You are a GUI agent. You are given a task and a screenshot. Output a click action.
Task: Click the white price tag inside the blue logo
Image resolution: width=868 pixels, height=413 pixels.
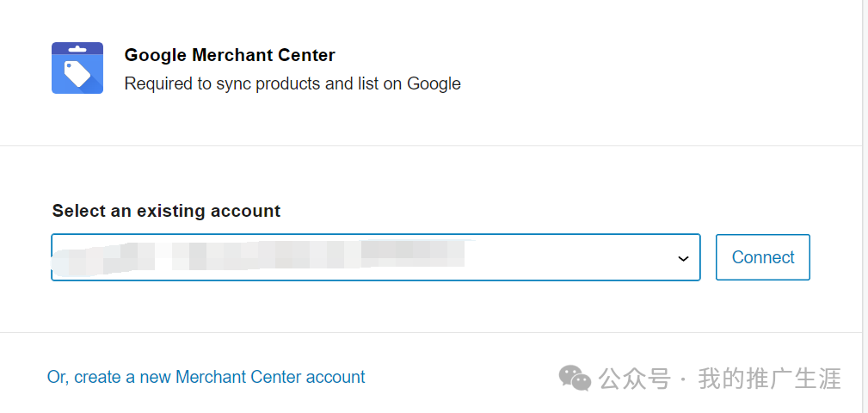coord(77,73)
